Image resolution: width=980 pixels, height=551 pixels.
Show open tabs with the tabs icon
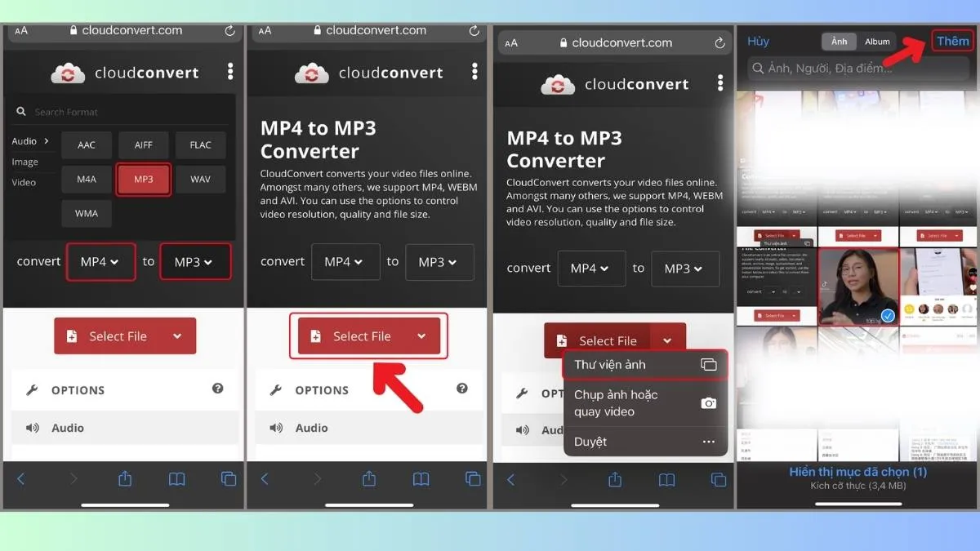point(229,479)
